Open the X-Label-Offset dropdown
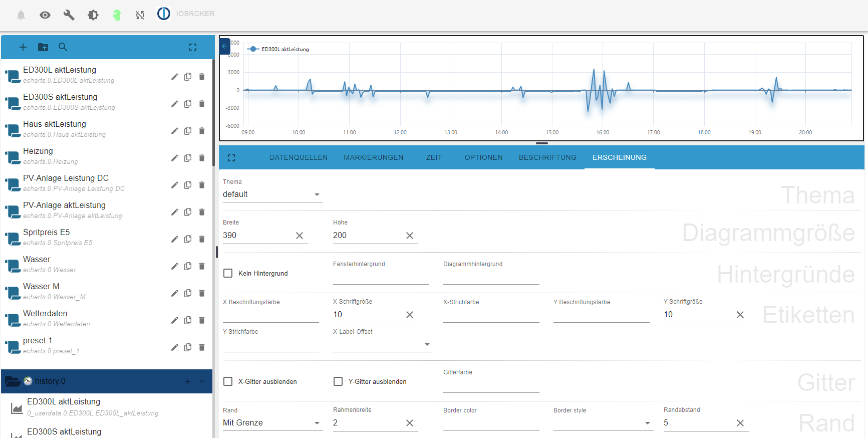The image size is (868, 438). tap(383, 344)
